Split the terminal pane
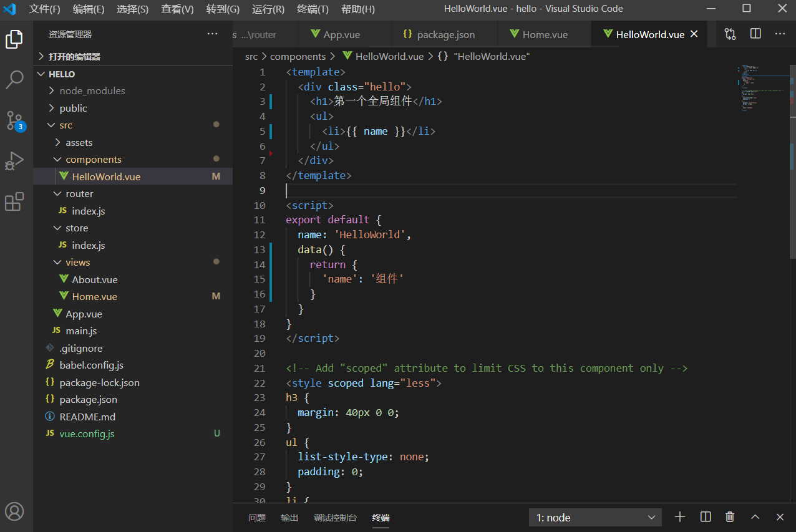 pos(706,517)
